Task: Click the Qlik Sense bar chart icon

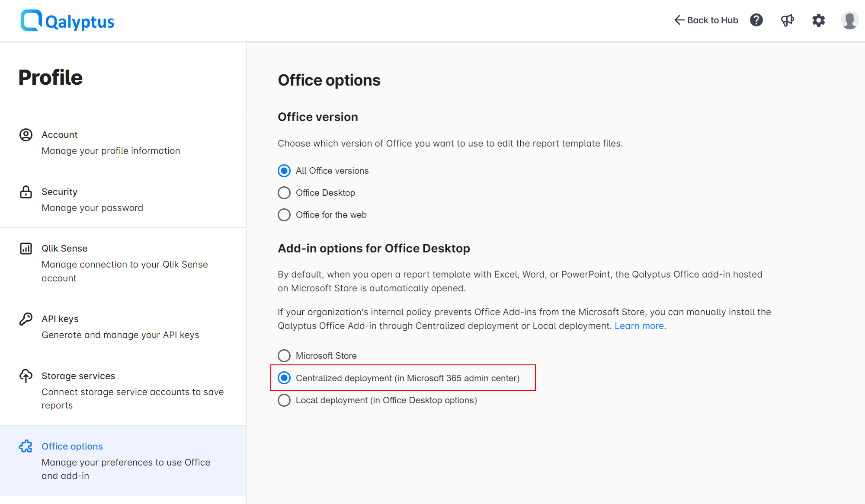Action: pos(26,249)
